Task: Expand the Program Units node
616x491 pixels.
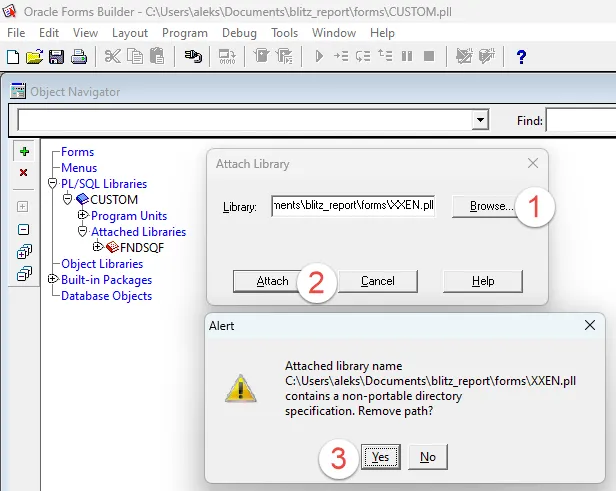Action: 82,215
